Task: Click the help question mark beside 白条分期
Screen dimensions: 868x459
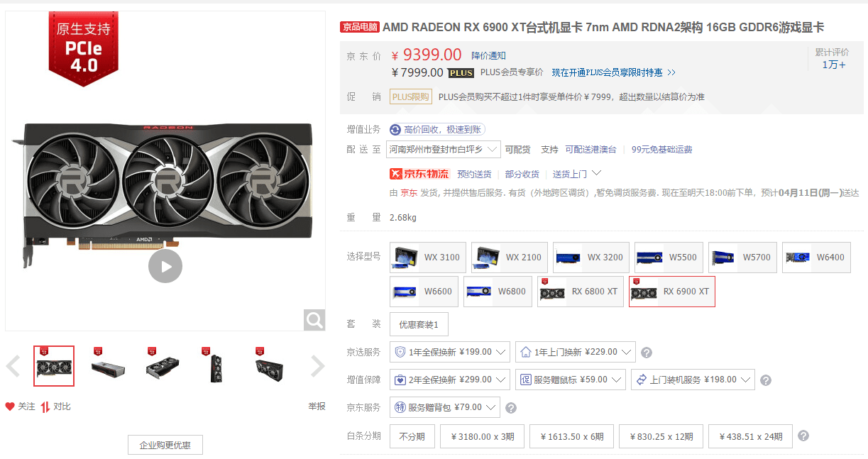Action: [803, 436]
